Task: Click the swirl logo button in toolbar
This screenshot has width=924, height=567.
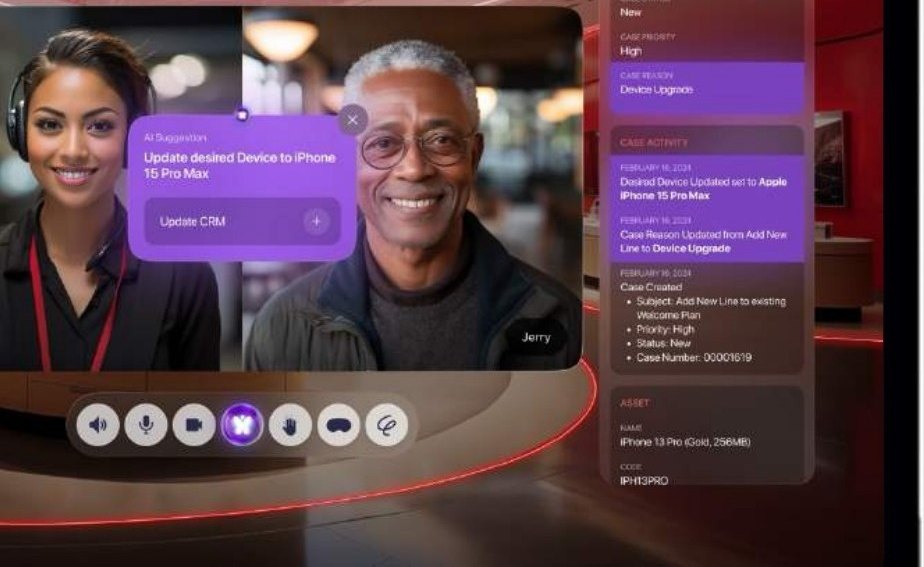Action: click(x=387, y=424)
